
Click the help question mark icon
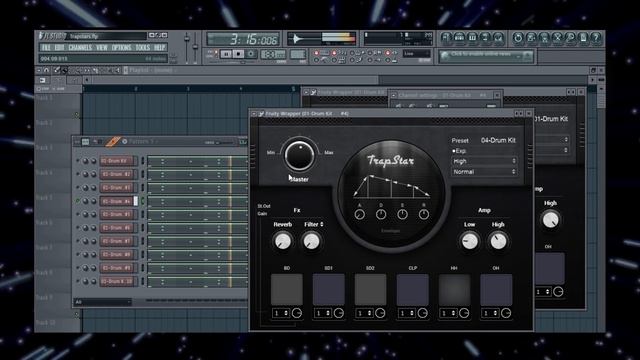click(596, 38)
